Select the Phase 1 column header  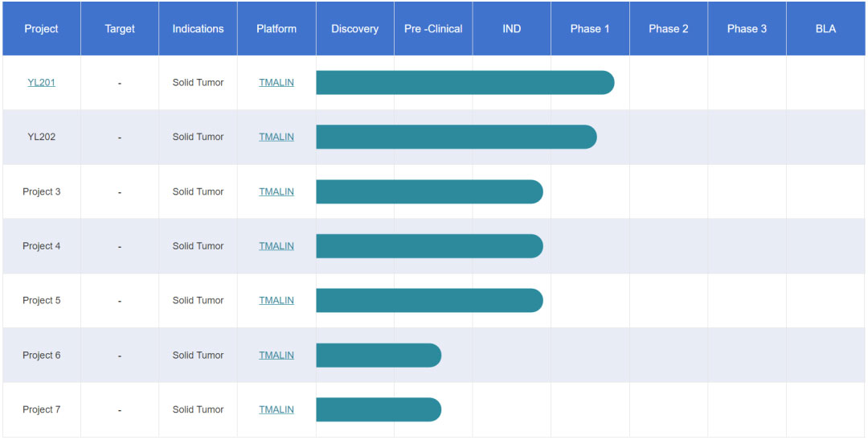coord(590,29)
